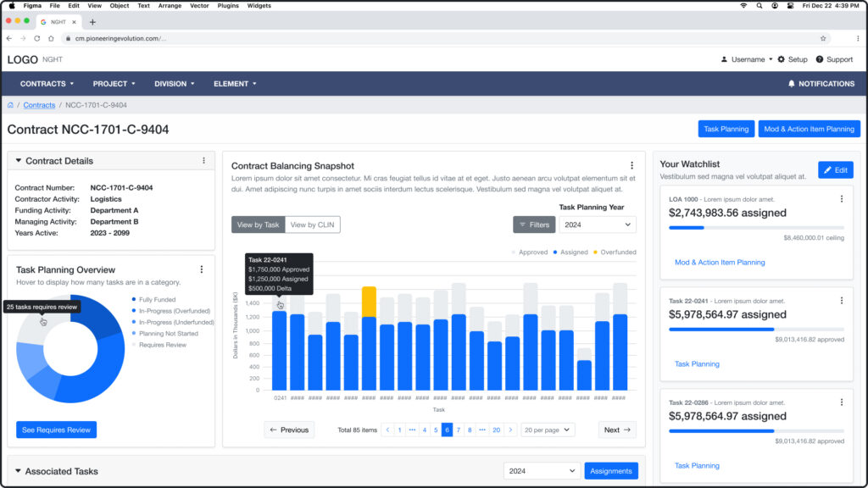Click the home icon in breadcrumb
The height and width of the screenshot is (488, 868).
[10, 105]
